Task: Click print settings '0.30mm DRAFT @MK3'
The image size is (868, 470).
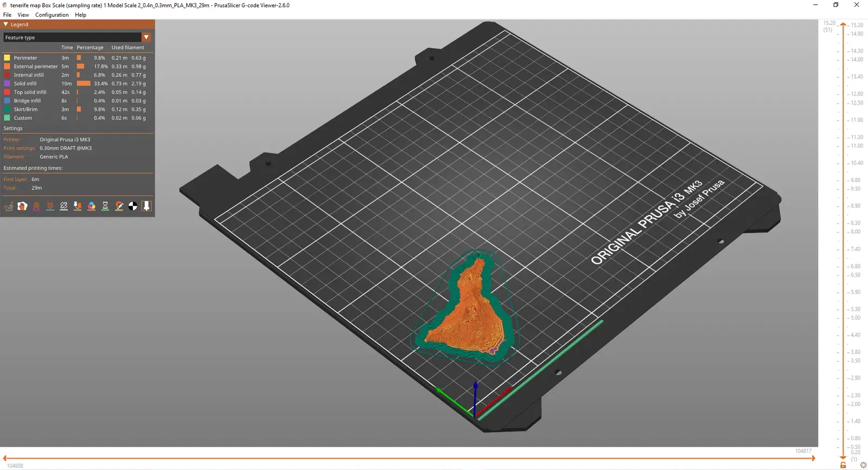Action: tap(66, 149)
